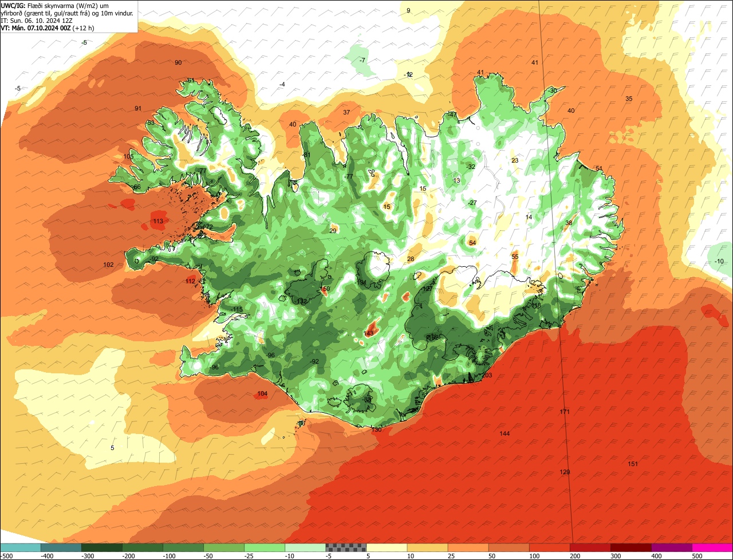Image resolution: width=733 pixels, height=560 pixels.
Task: Click the value 35 in the northeast sea
Action: coord(629,98)
